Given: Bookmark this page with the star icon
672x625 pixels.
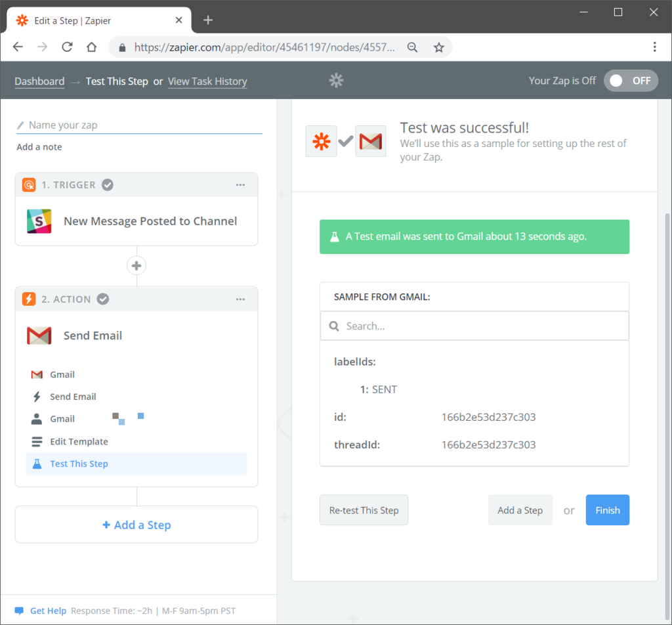Looking at the screenshot, I should point(438,47).
